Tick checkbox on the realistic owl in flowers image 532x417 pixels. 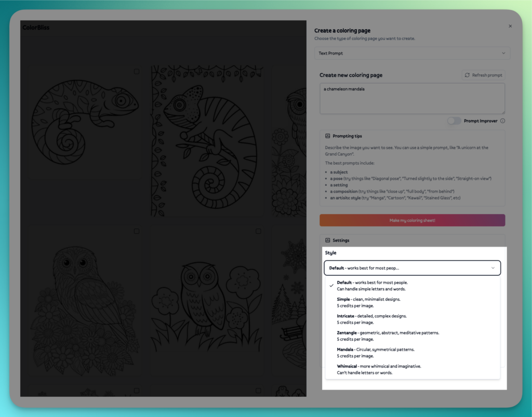pos(137,231)
